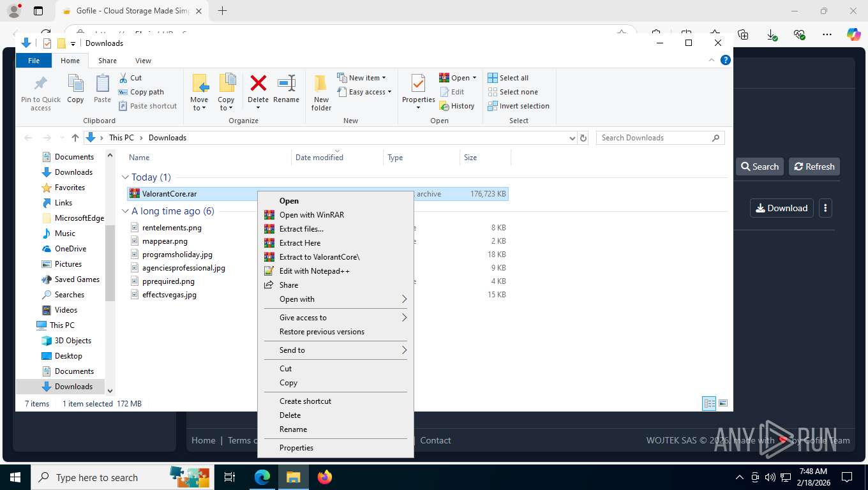Expand the ribbon Open dropdown arrow
Screen dimensions: 868x490
tap(474, 78)
